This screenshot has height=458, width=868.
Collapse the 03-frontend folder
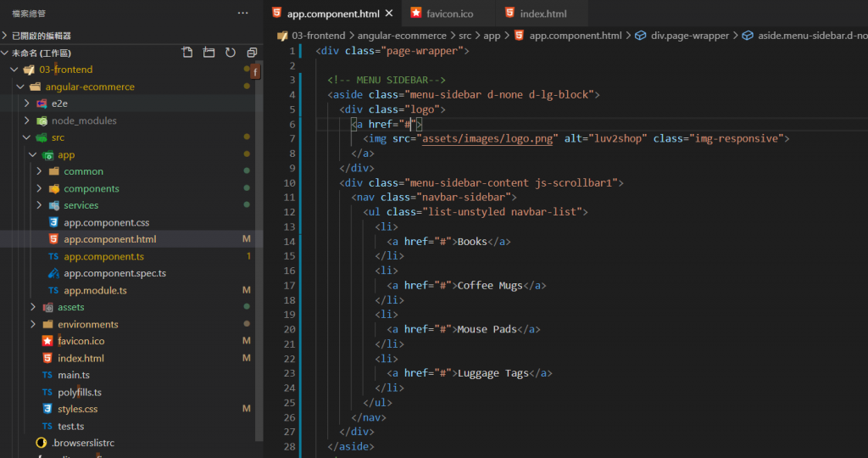point(14,70)
